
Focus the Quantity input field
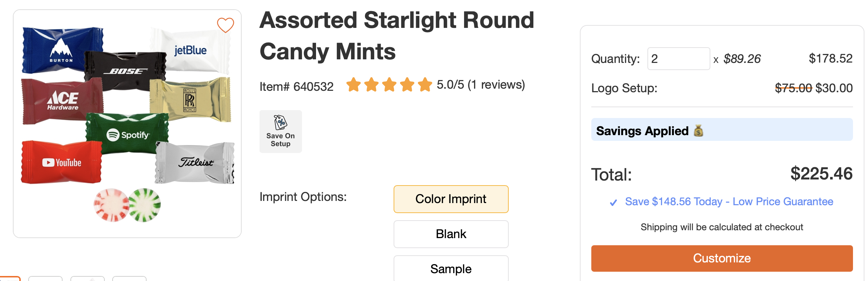[678, 59]
